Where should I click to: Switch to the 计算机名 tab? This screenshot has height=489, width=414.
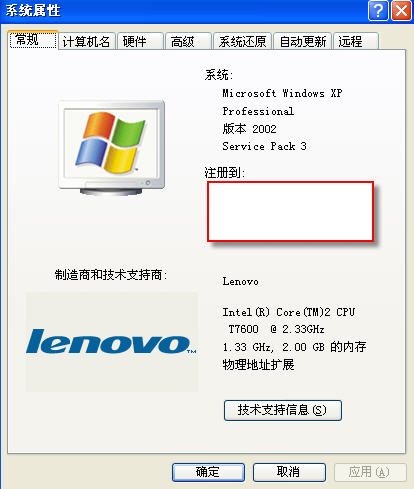coord(87,41)
